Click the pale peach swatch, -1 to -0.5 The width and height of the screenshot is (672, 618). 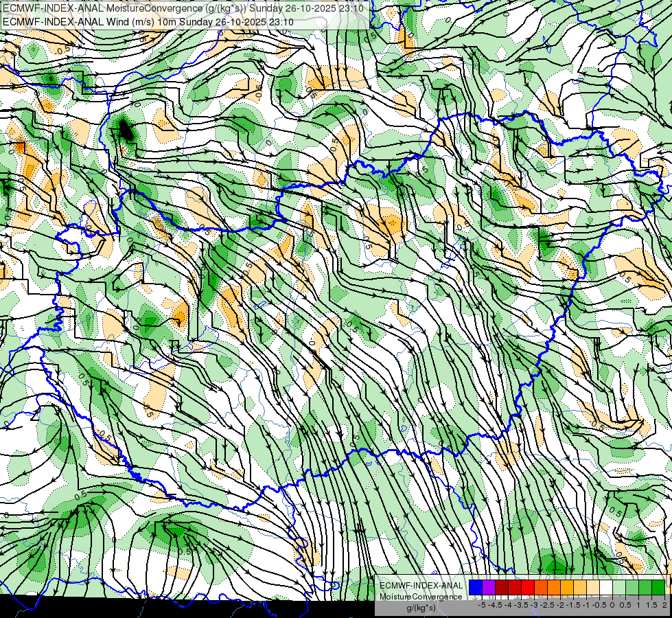pos(592,587)
